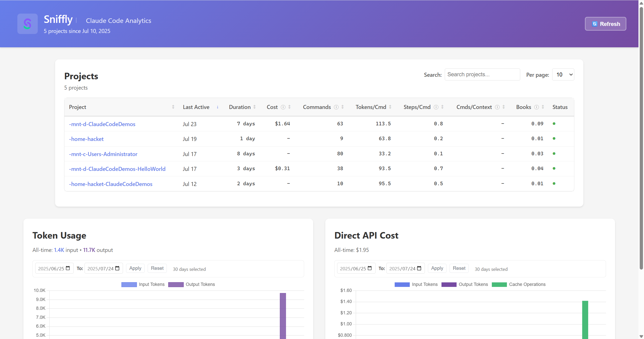Open the Per page dropdown
Viewport: 644px width, 339px height.
pos(563,74)
